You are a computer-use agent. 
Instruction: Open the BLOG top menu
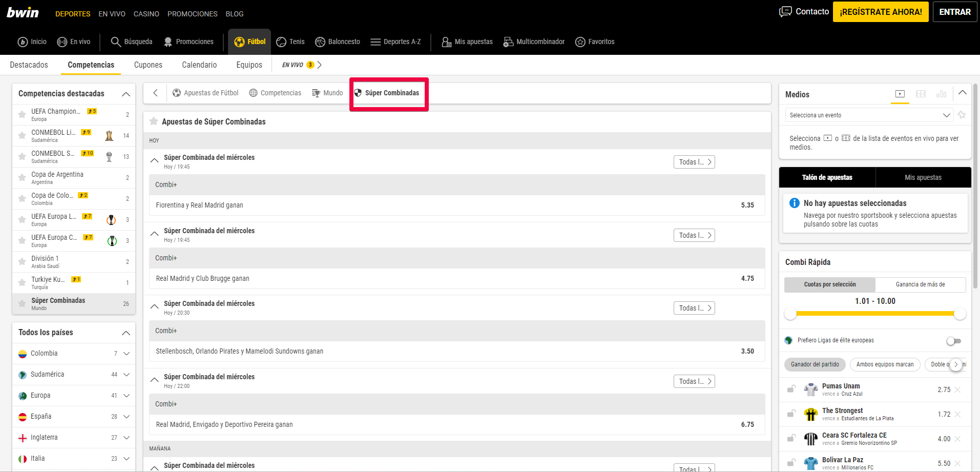pyautogui.click(x=235, y=14)
